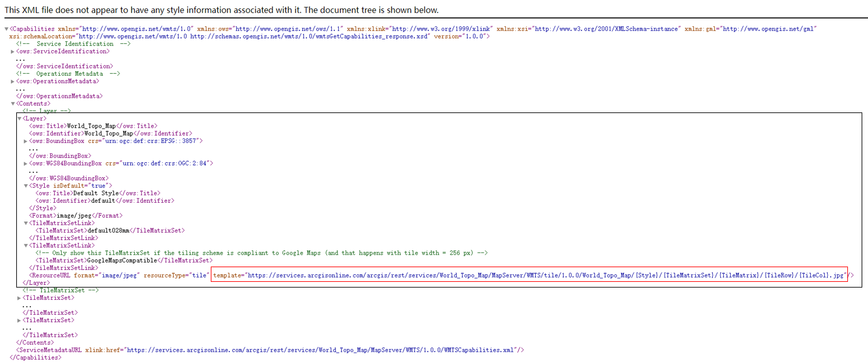Click the image/jpeg Format value
868x364 pixels.
(74, 216)
